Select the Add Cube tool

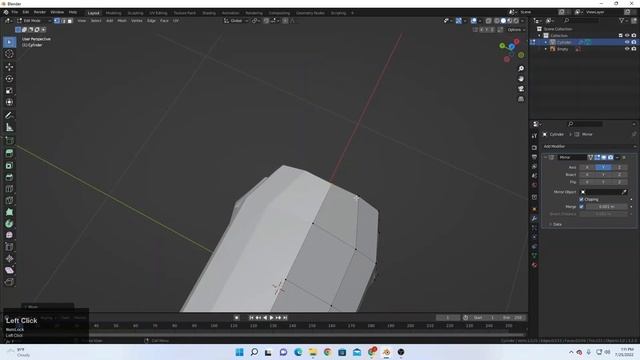tap(9, 141)
